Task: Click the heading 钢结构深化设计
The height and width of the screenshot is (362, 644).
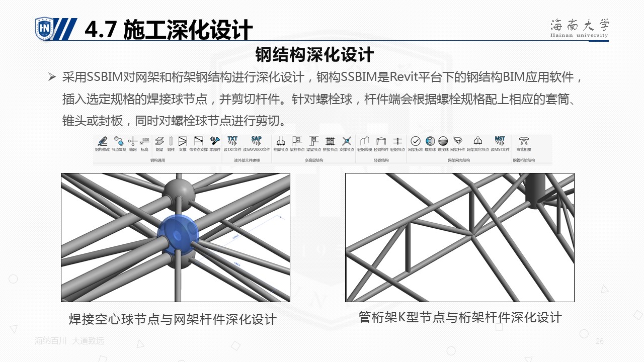Action: point(314,54)
